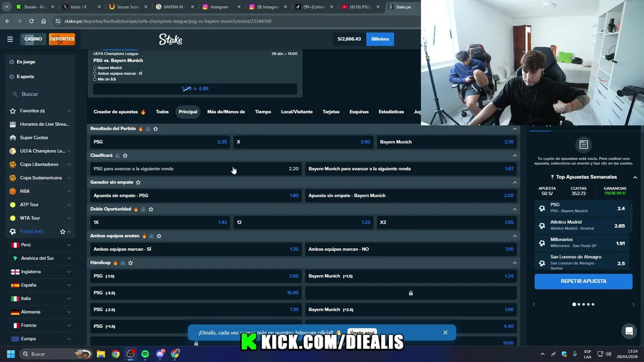Collapse the Ambos equipos anotan section
The image size is (644, 362).
(x=514, y=236)
